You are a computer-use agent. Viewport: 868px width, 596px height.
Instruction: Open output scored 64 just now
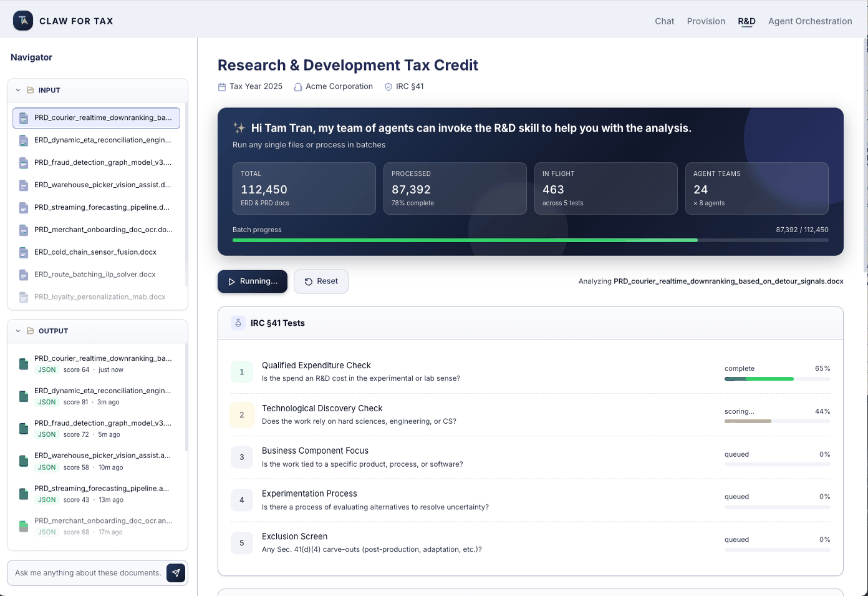pos(96,364)
